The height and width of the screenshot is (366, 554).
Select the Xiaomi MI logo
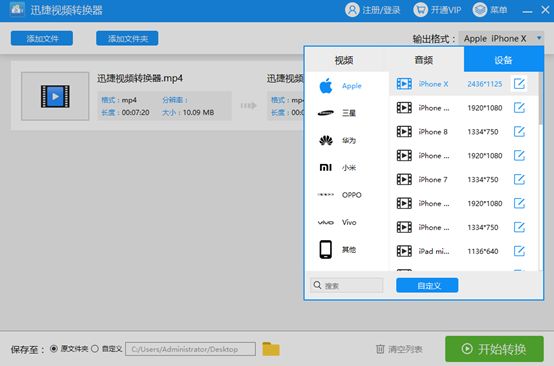[x=326, y=167]
